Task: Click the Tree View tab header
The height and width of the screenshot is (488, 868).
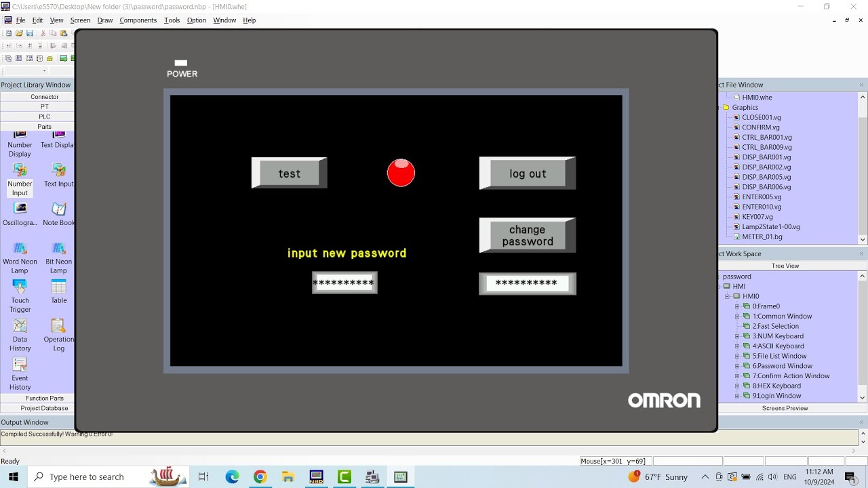Action: 785,266
